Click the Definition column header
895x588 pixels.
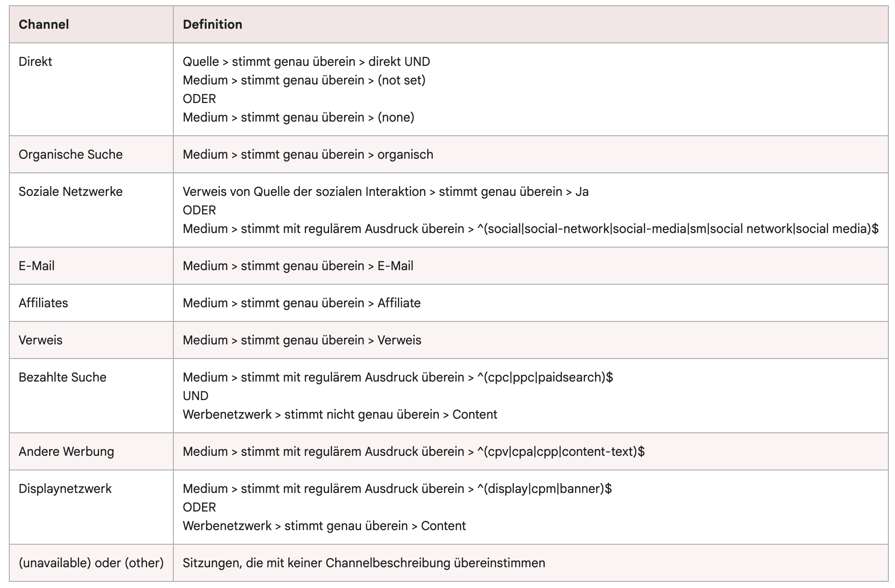pos(212,24)
